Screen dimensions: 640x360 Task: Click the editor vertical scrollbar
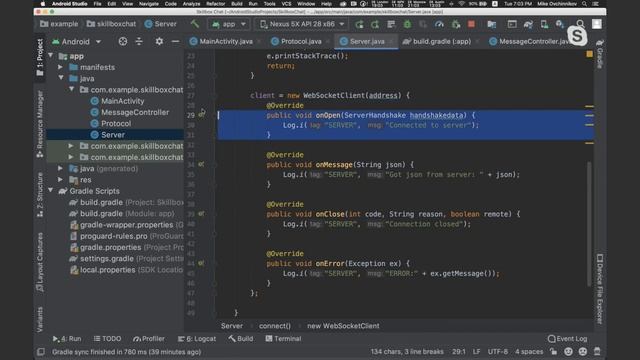(589, 224)
